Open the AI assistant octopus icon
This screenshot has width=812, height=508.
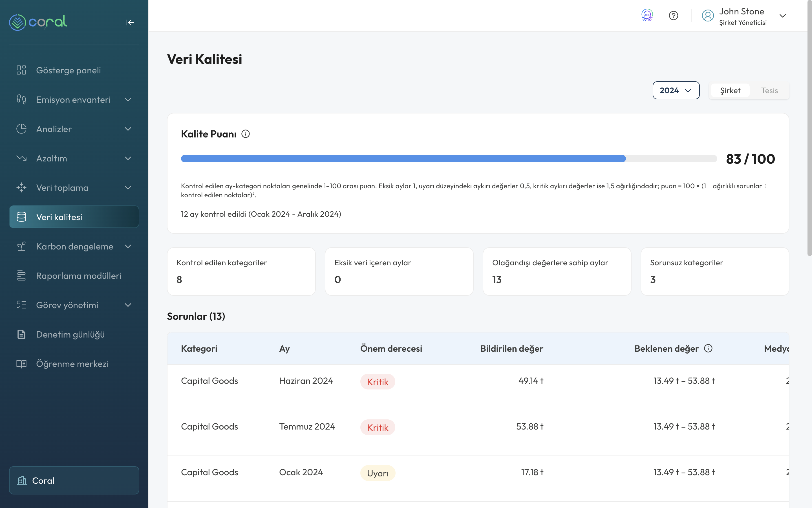tap(647, 16)
